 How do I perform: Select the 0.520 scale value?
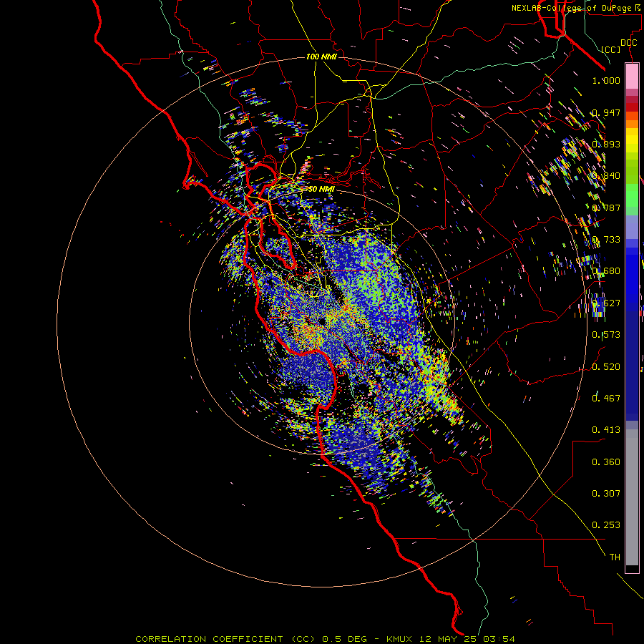(606, 367)
